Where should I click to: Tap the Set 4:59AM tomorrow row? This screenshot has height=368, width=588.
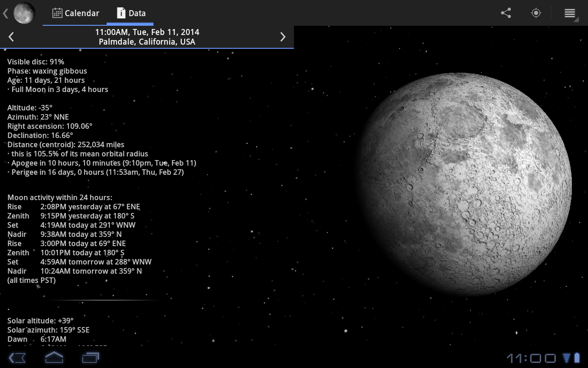[79, 262]
